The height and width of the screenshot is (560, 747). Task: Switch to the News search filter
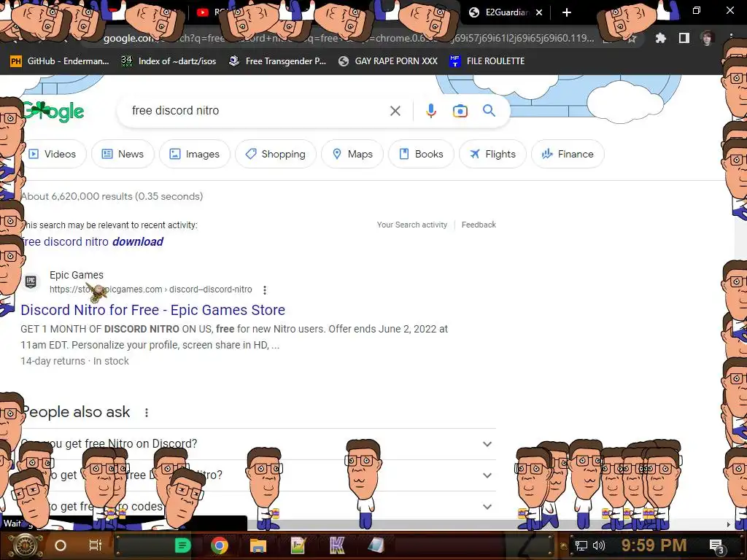tap(123, 154)
